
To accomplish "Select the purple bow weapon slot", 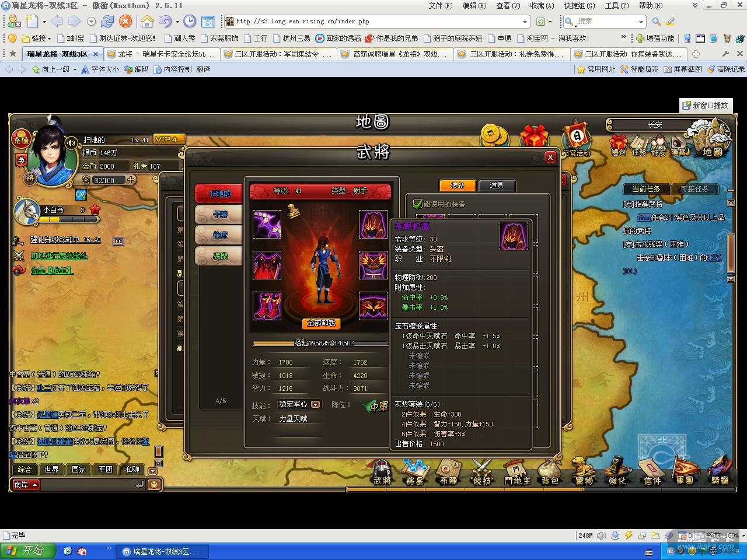I will coord(267,224).
